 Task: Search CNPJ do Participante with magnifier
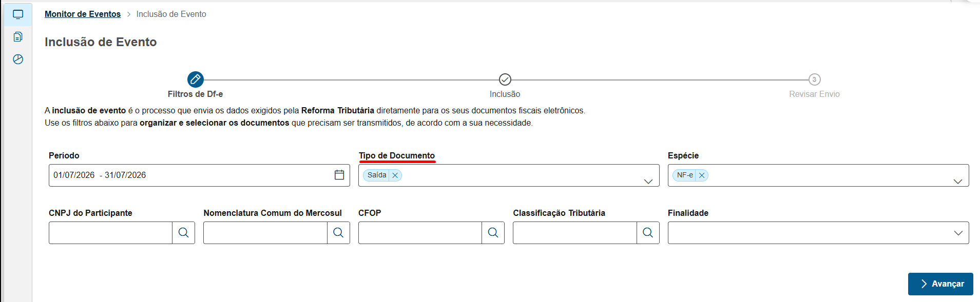pyautogui.click(x=183, y=233)
